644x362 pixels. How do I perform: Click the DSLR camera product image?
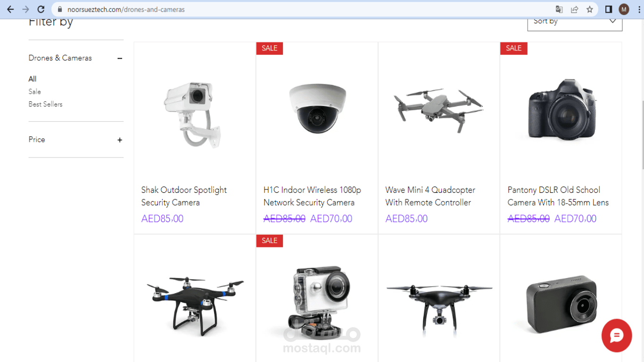[x=561, y=109]
